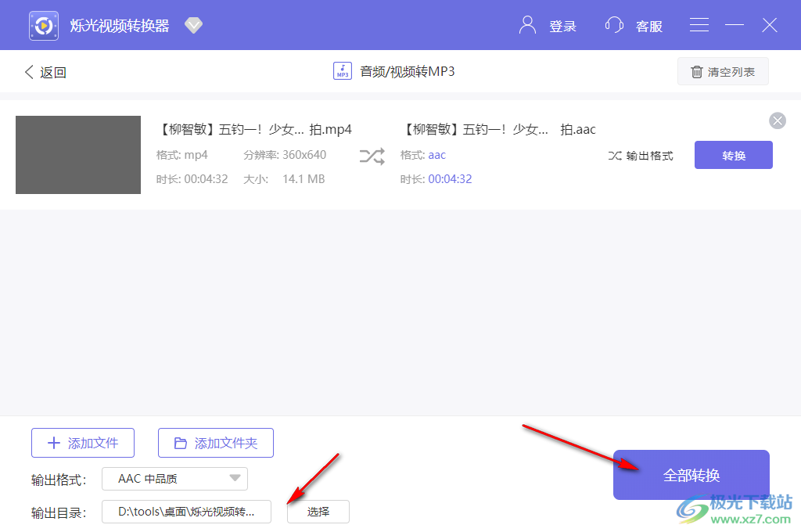Choose output folder with 选择 button
Viewport: 801px width, 532px height.
coord(318,512)
